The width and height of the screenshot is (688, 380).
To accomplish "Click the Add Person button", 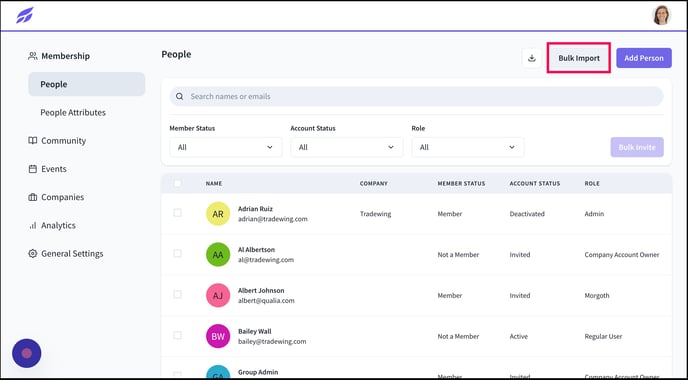I will click(644, 58).
